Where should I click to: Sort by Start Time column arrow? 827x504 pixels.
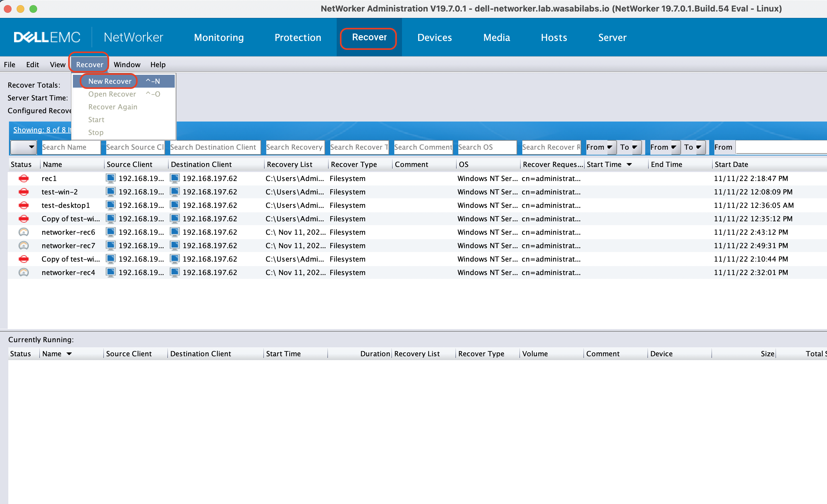pos(629,165)
